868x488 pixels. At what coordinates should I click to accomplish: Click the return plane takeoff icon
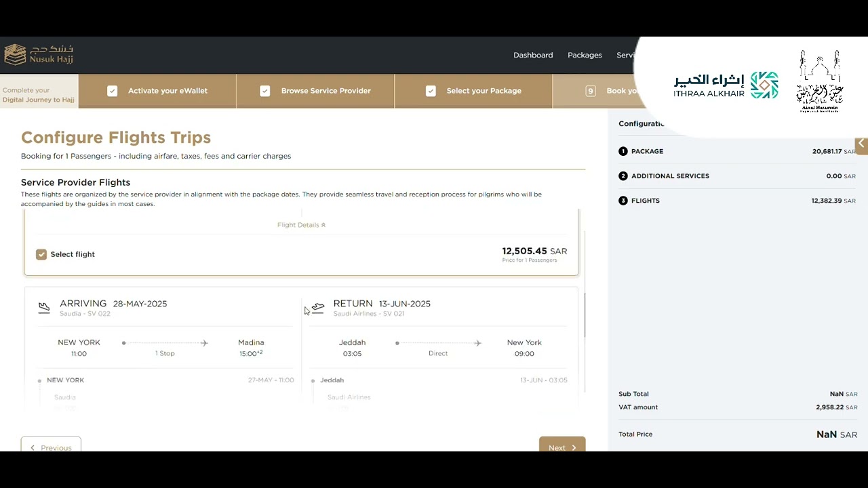pos(318,308)
